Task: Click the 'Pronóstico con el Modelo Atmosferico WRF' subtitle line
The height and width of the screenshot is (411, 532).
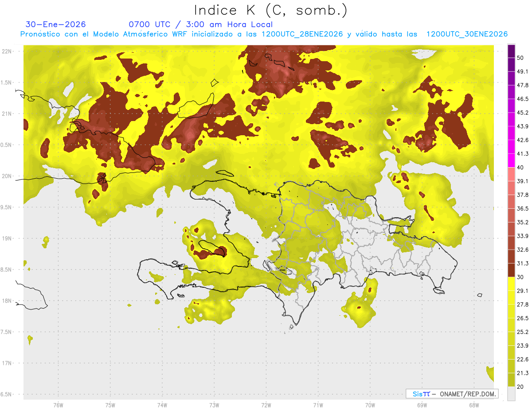Action: (x=264, y=34)
